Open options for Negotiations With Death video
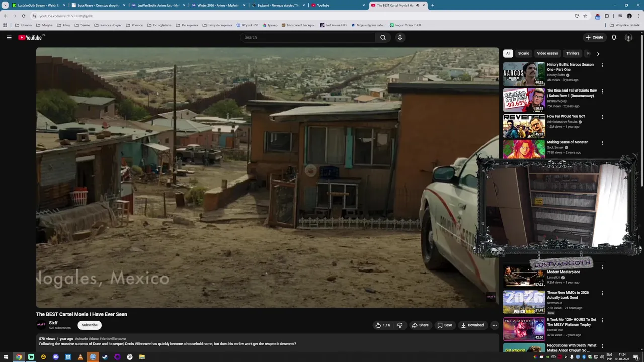Viewport: 644px width, 362px height. point(602,346)
